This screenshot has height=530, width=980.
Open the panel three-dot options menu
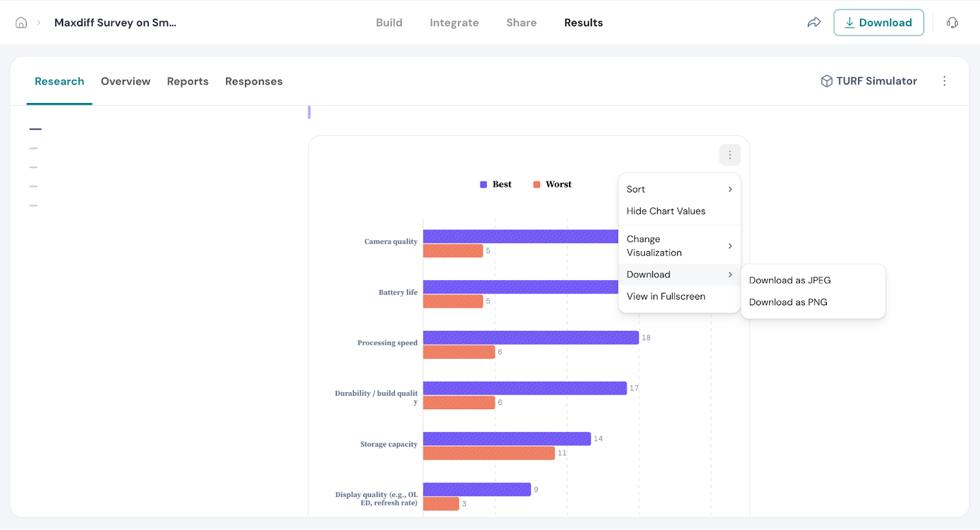coord(944,81)
